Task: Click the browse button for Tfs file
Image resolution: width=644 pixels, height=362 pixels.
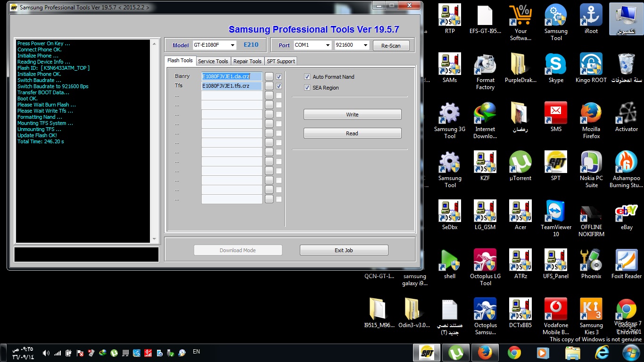Action: 269,86
